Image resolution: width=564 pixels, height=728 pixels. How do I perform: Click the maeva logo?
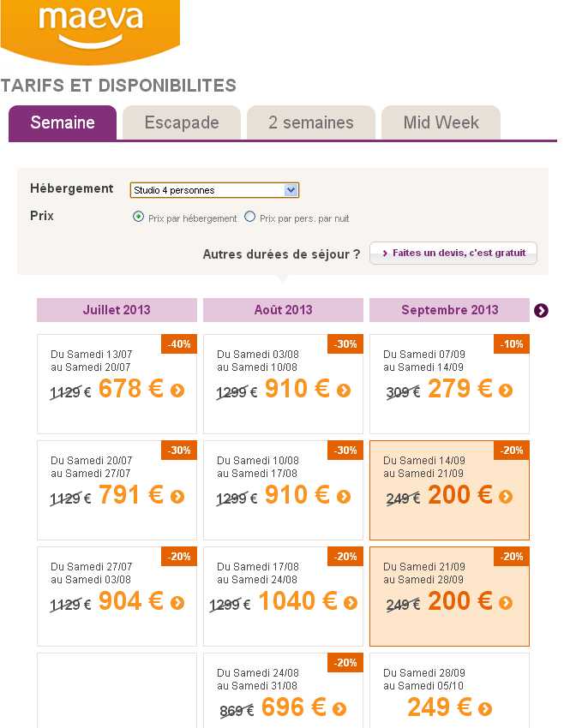pyautogui.click(x=90, y=27)
